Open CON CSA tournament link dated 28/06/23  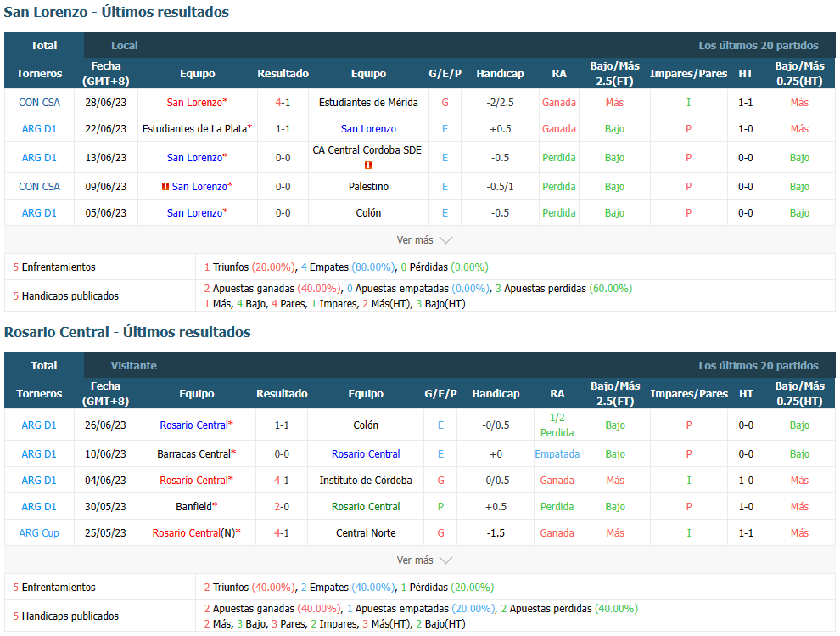pos(39,103)
